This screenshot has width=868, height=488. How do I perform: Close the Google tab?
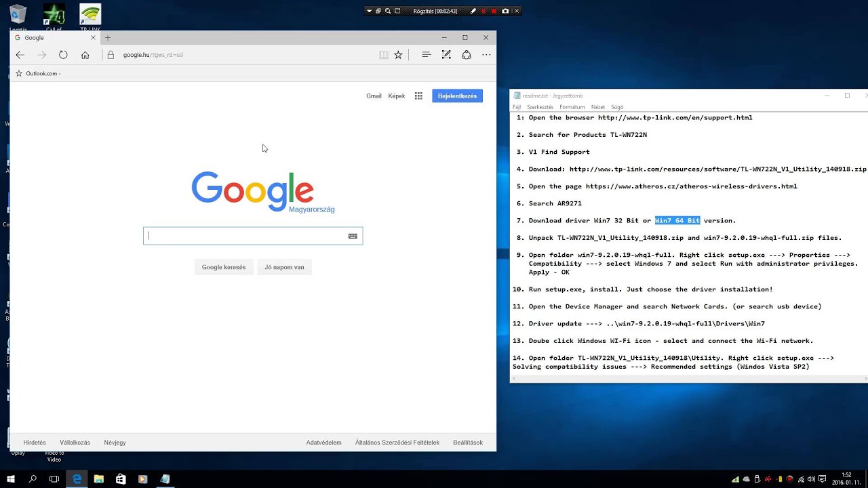tap(93, 38)
